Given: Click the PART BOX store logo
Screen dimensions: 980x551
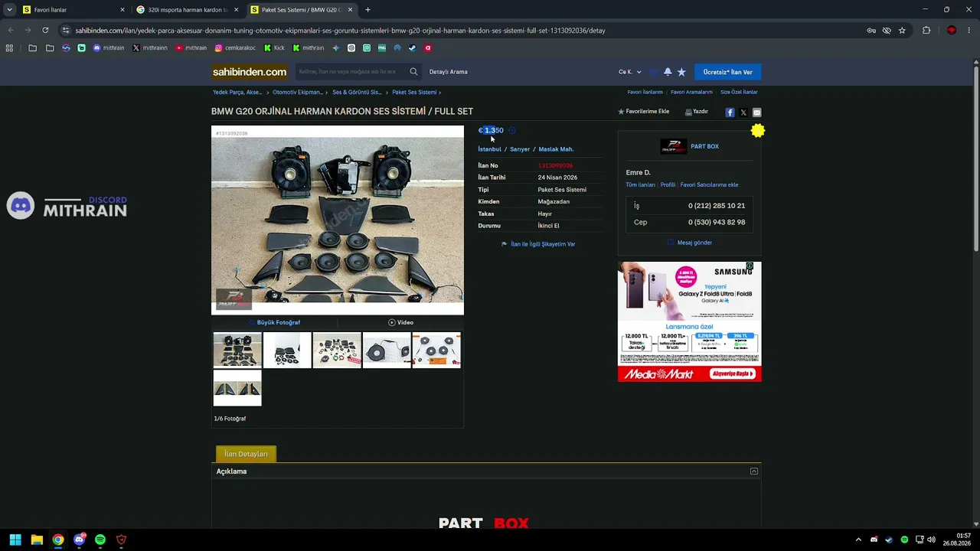Looking at the screenshot, I should (674, 146).
